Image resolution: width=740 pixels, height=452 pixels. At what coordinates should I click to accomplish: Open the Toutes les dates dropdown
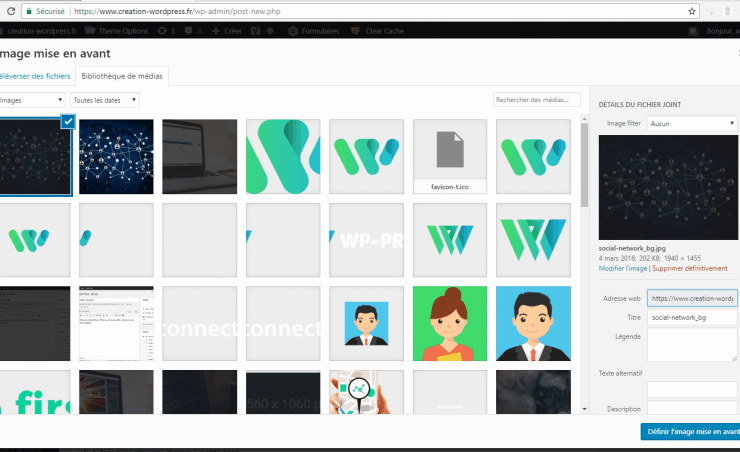(x=105, y=100)
